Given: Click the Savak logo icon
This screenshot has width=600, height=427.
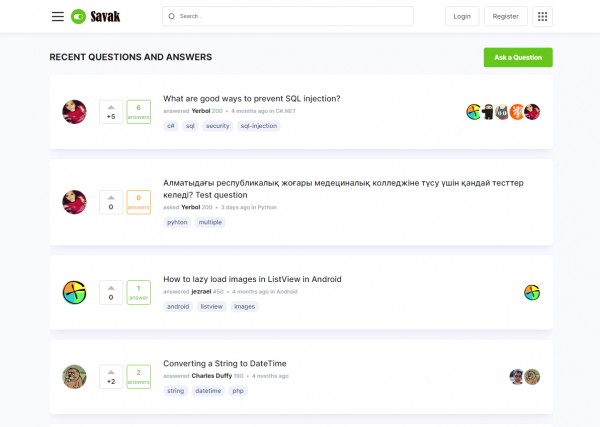Looking at the screenshot, I should pos(78,17).
